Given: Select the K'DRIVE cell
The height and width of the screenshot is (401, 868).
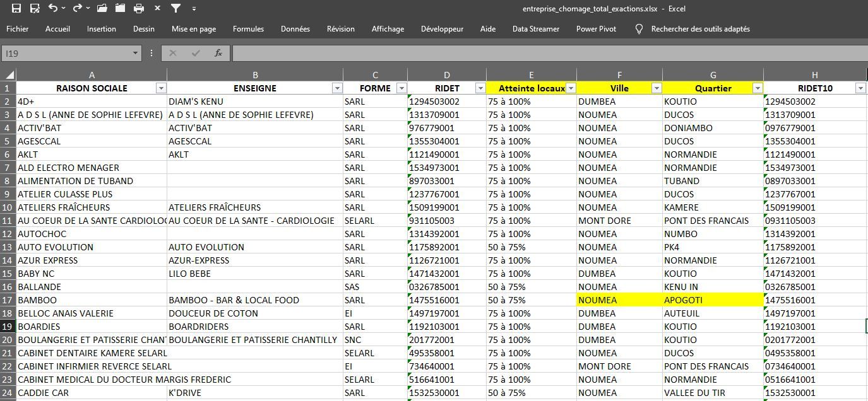Looking at the screenshot, I should 255,393.
